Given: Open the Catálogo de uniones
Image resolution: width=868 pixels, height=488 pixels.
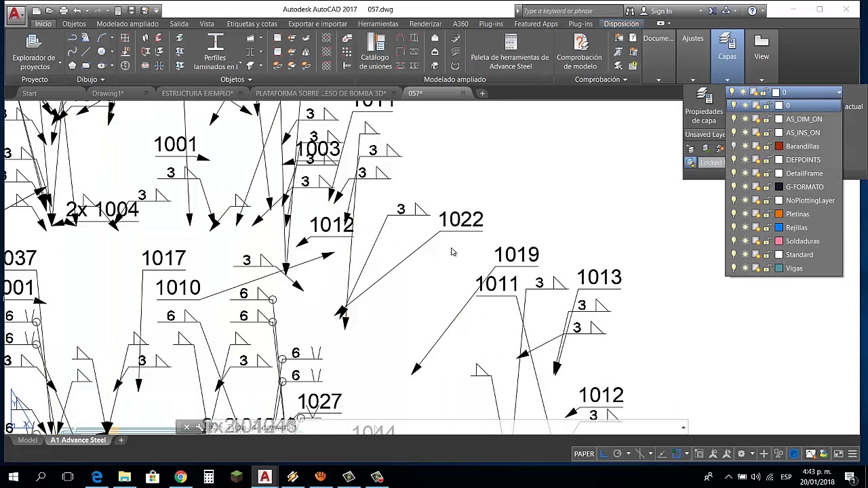Looking at the screenshot, I should coord(376,52).
